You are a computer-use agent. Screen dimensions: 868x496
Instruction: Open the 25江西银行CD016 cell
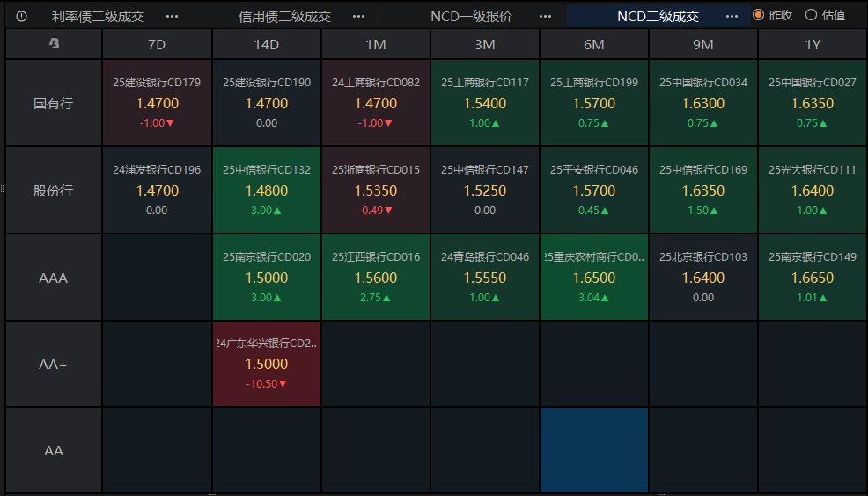click(x=376, y=277)
